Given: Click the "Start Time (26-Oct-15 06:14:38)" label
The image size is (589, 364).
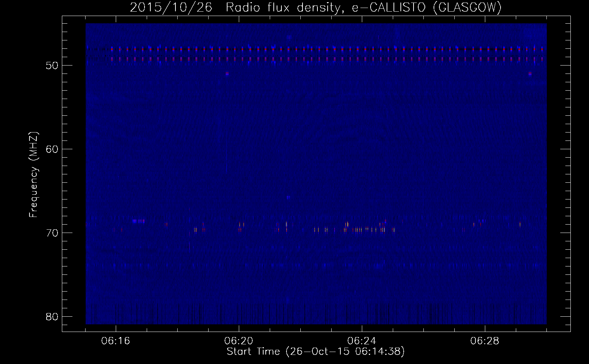Looking at the screenshot, I should pyautogui.click(x=316, y=352).
